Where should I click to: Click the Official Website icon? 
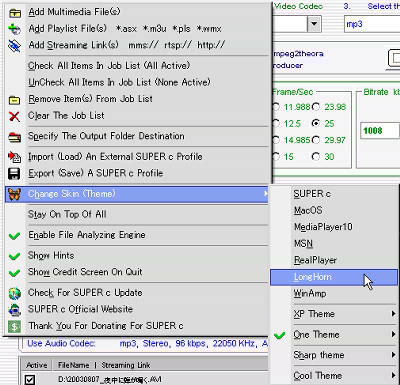pos(14,310)
